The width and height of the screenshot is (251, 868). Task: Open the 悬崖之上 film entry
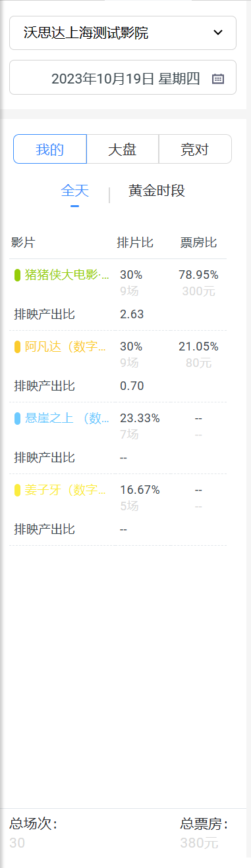[x=67, y=418]
